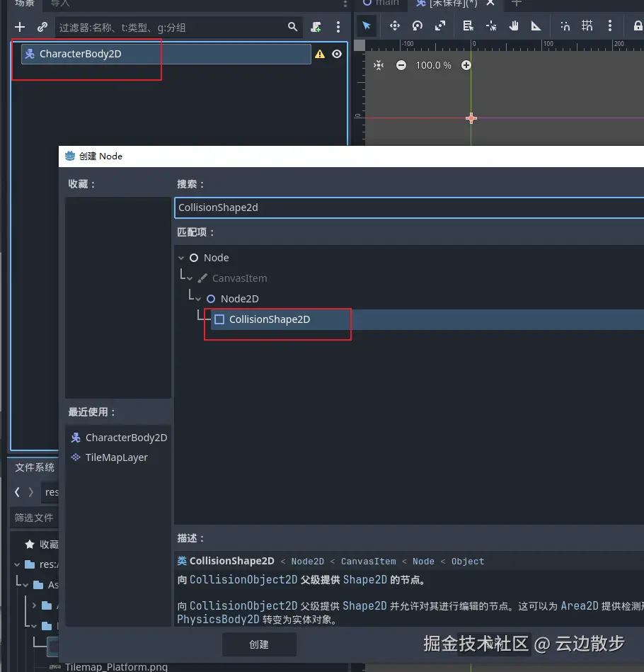Click the magnifier icon in node filter
Image resolution: width=644 pixels, height=672 pixels.
[x=292, y=27]
